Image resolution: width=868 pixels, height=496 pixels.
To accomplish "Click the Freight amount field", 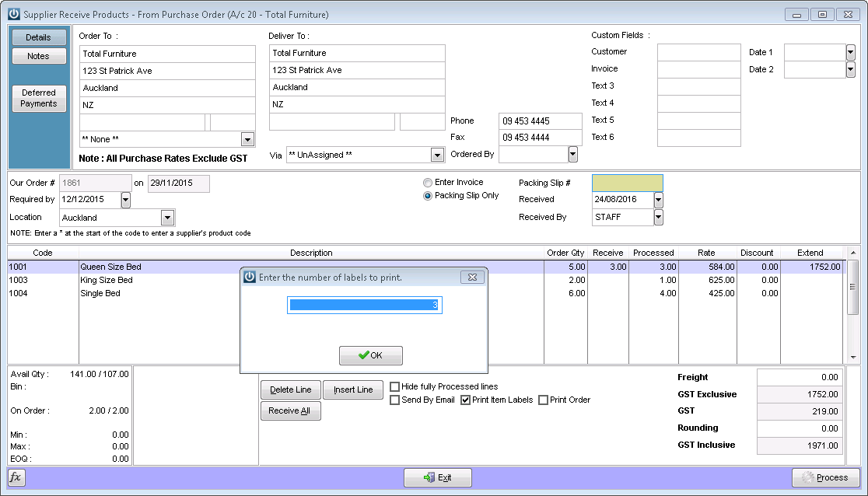I will (x=800, y=378).
